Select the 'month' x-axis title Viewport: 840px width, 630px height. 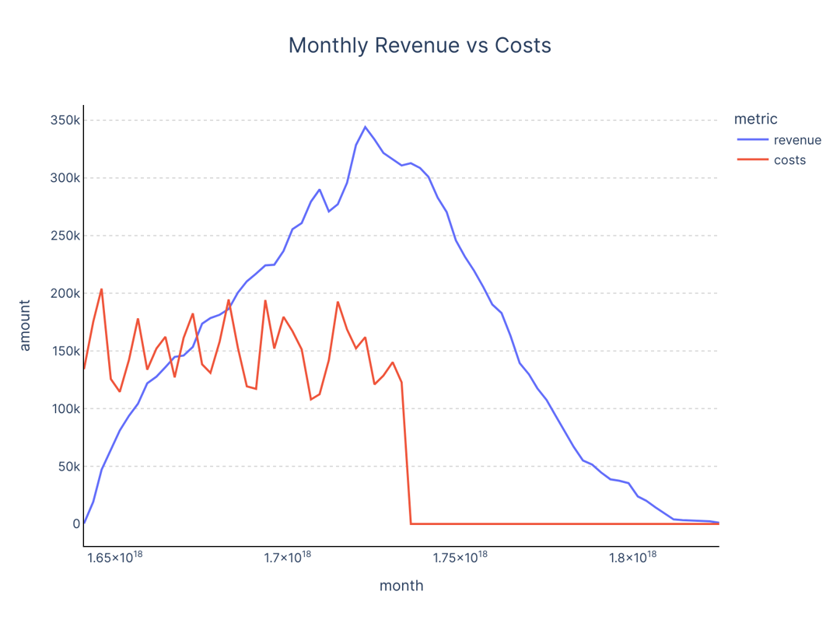[401, 586]
